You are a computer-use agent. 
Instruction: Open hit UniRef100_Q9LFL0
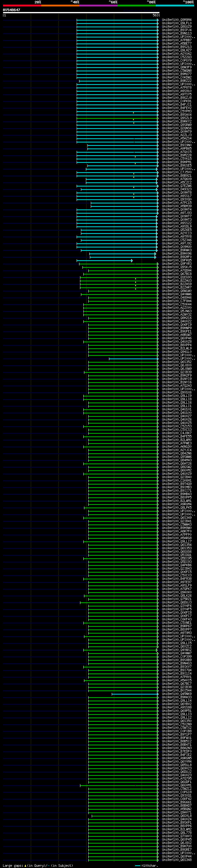click(177, 23)
